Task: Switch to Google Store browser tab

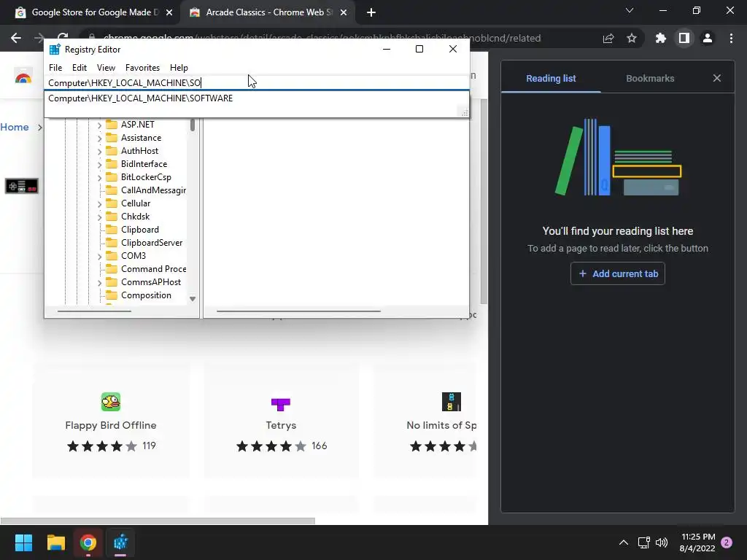Action: 94,12
